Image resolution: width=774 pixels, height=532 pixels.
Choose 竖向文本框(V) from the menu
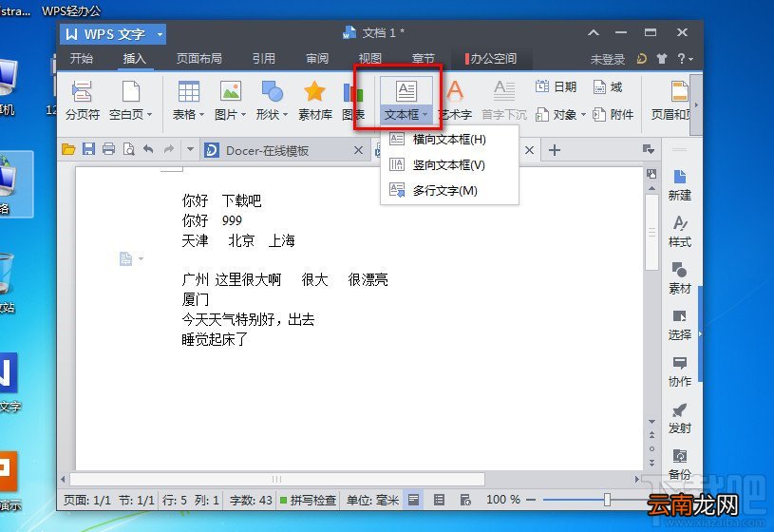point(449,165)
